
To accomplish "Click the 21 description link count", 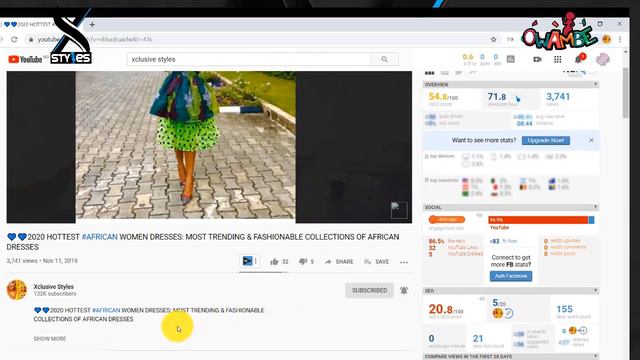I will [478, 338].
